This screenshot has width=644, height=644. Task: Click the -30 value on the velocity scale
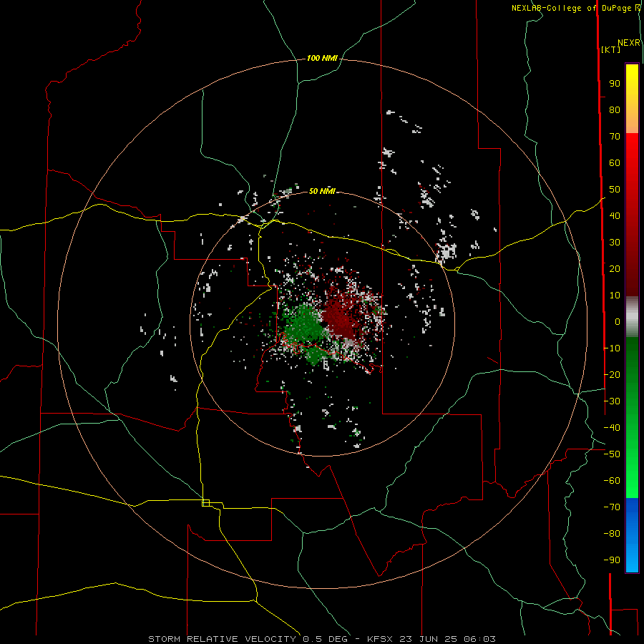pos(612,401)
